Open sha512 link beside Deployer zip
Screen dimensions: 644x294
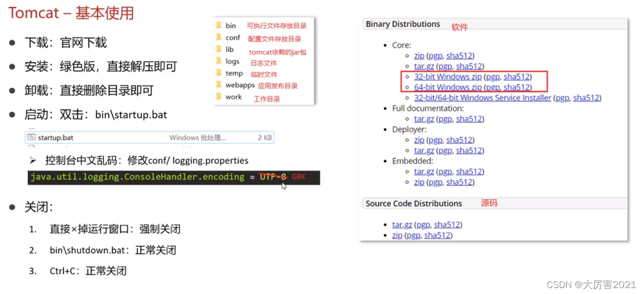click(x=459, y=140)
